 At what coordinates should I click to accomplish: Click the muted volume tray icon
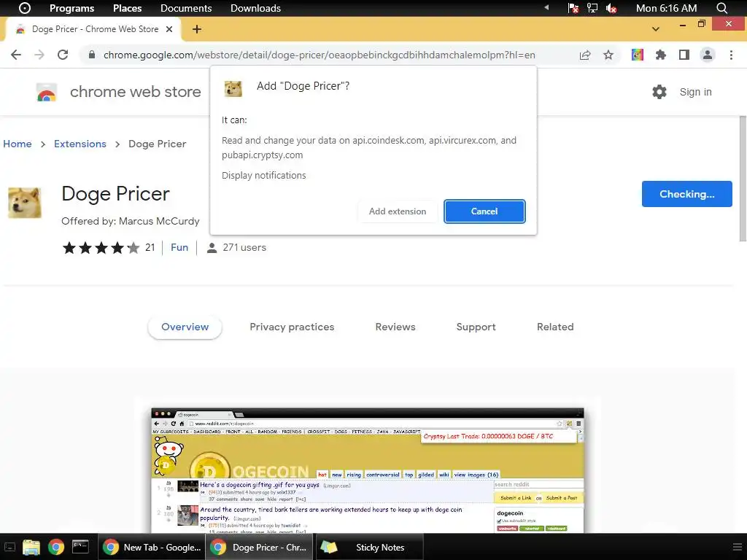pyautogui.click(x=611, y=8)
